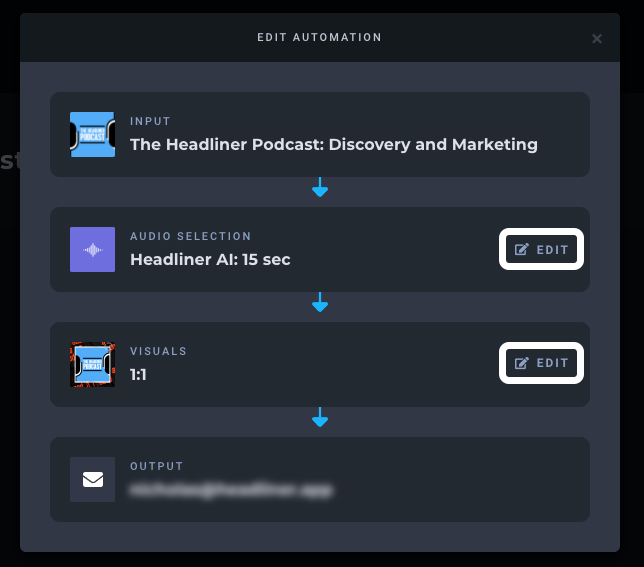Click the '1:1' aspect ratio text

(138, 374)
